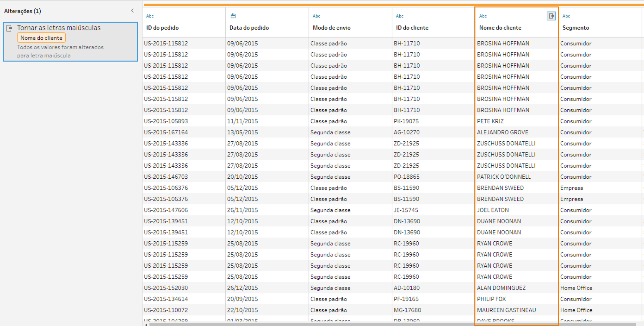
Task: Click the order ID cell US-2015-167164
Action: 166,132
